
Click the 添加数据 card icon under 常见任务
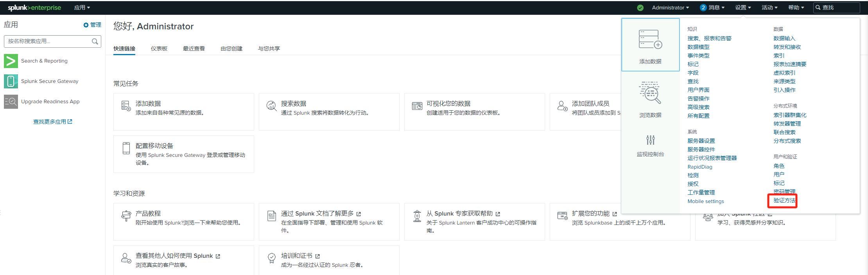click(x=126, y=106)
